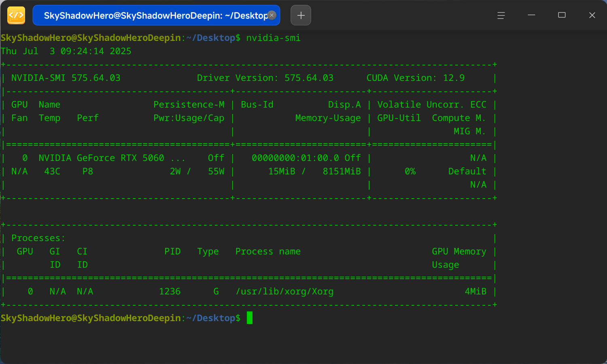This screenshot has height=364, width=607.
Task: Click the 2W power usage value
Action: click(175, 171)
